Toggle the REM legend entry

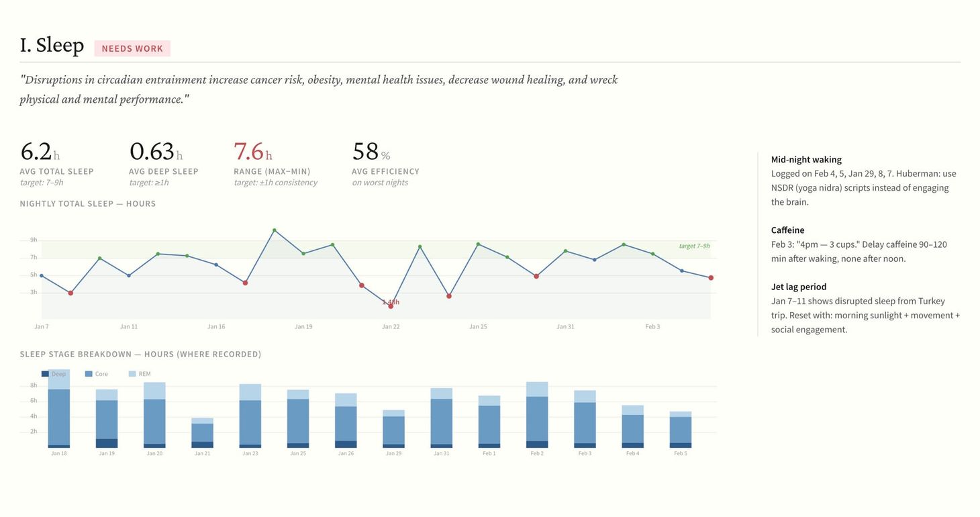pos(139,374)
